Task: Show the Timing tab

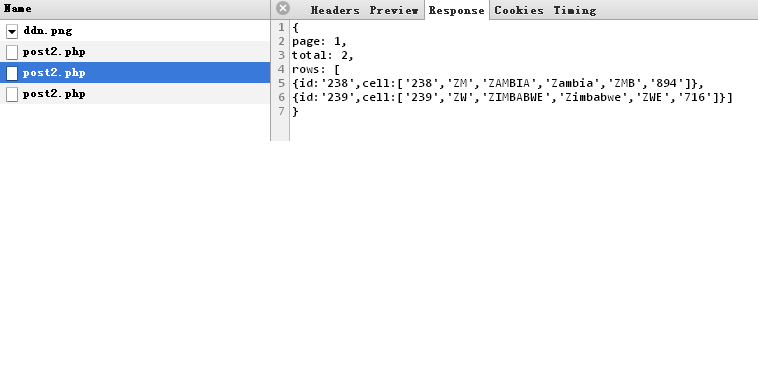Action: [575, 10]
